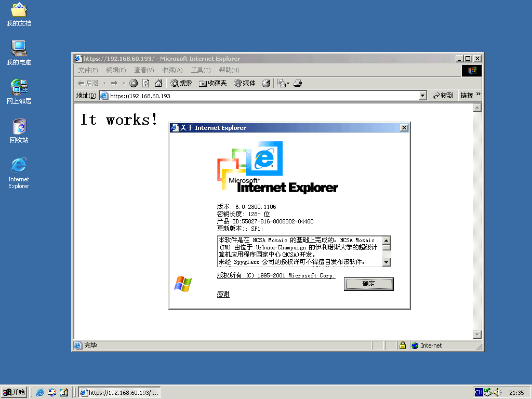Click the Back arrow toolbar button
The width and height of the screenshot is (532, 399).
[88, 83]
